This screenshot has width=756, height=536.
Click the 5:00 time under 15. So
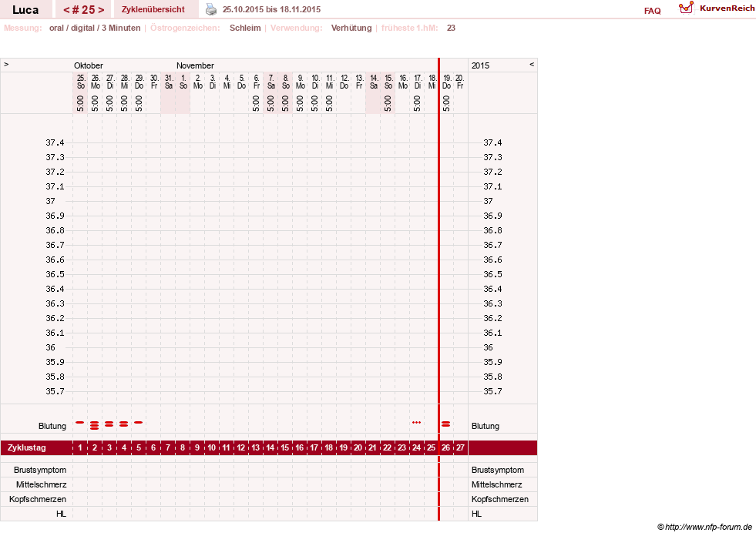click(388, 103)
